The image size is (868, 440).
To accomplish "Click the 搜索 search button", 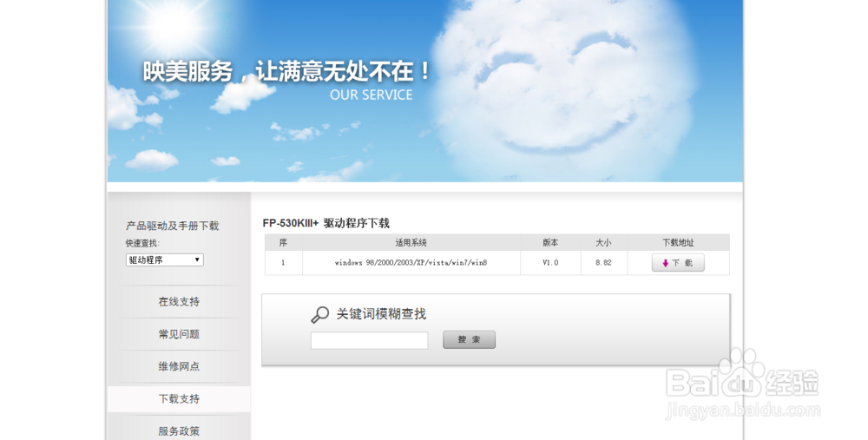I will (x=469, y=339).
